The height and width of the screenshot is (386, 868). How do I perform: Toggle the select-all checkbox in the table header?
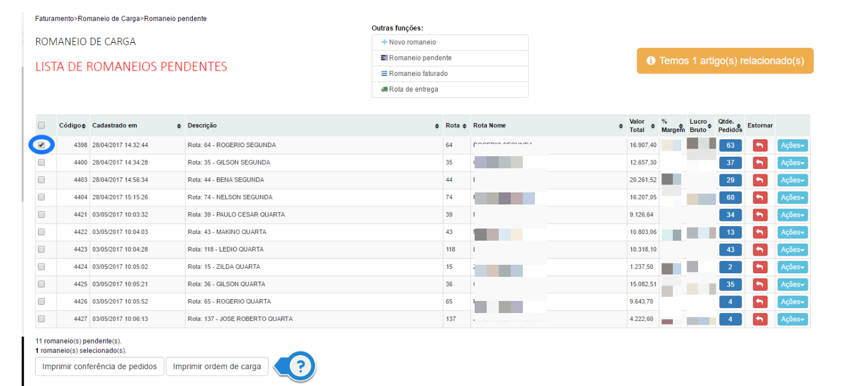point(42,125)
